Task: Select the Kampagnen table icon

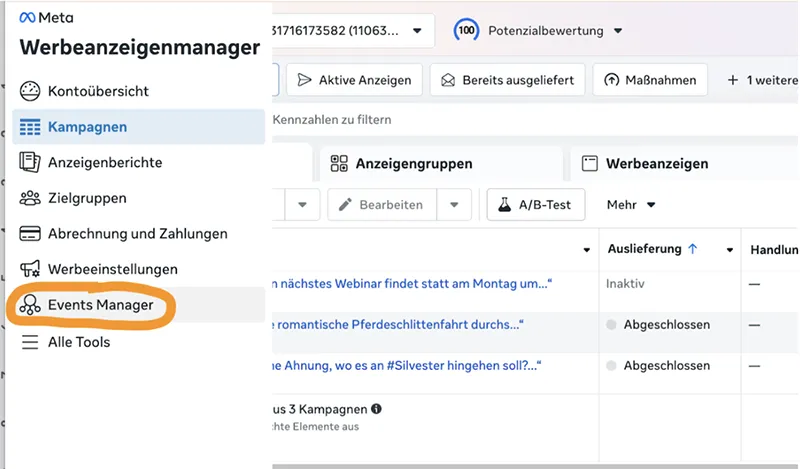Action: 30,127
